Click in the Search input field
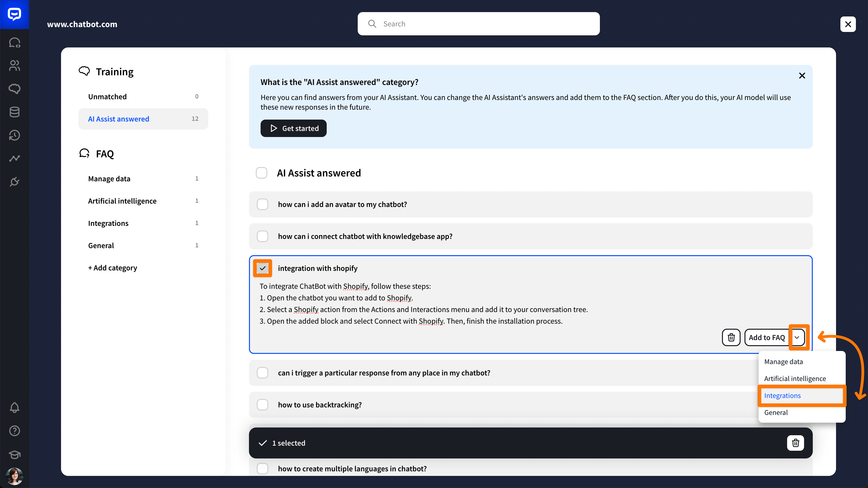Viewport: 868px width, 488px height. click(x=479, y=24)
